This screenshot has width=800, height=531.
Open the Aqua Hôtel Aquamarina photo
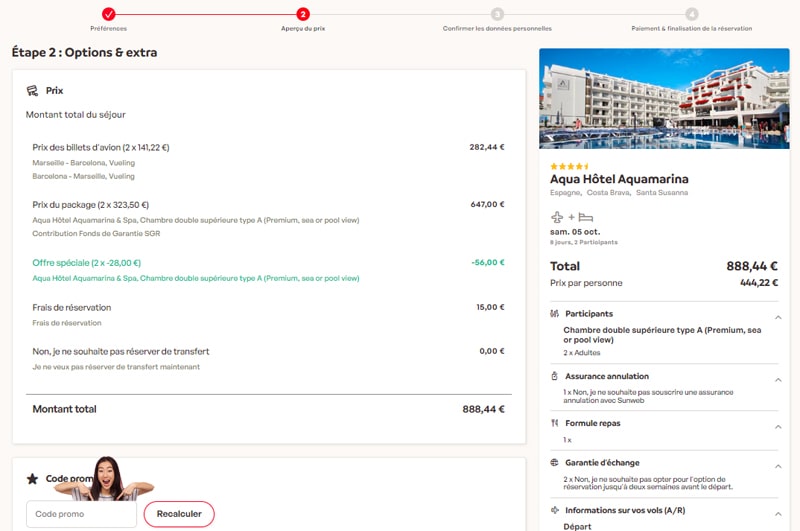coord(664,98)
